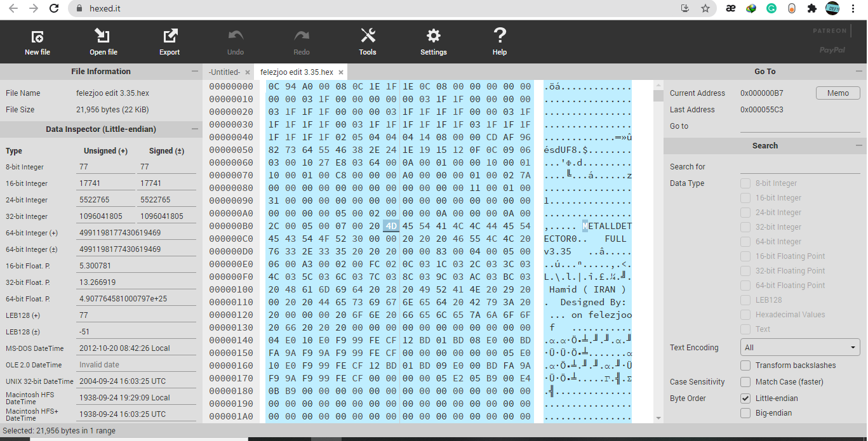Click the Export icon

click(x=170, y=36)
